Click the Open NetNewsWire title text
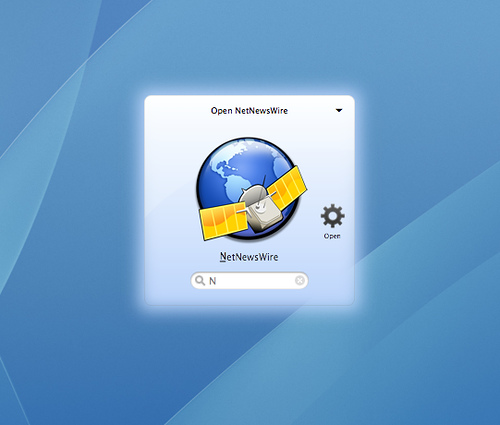Image resolution: width=500 pixels, height=425 pixels. pos(249,111)
